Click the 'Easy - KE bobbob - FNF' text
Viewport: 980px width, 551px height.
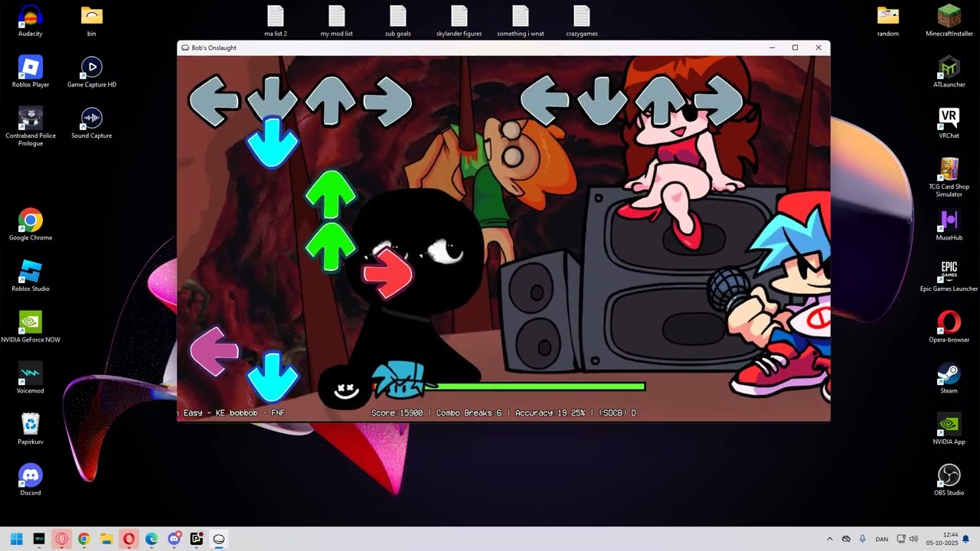(234, 413)
